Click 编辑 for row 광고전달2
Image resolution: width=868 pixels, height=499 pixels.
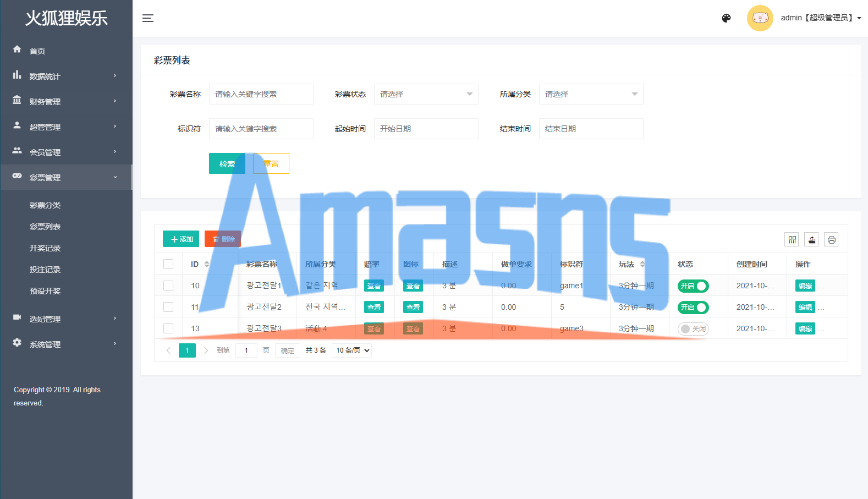pyautogui.click(x=805, y=307)
